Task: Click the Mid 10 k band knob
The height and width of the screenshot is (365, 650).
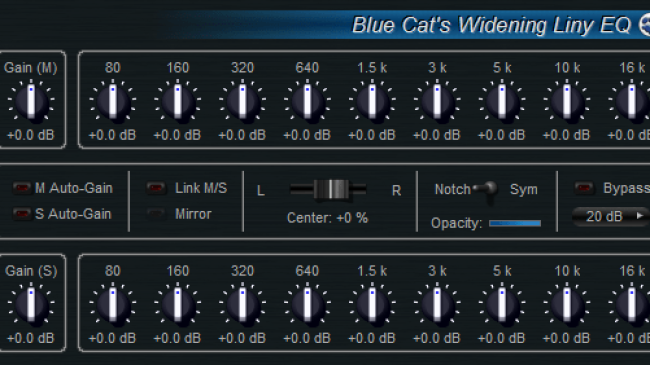Action: [x=567, y=101]
